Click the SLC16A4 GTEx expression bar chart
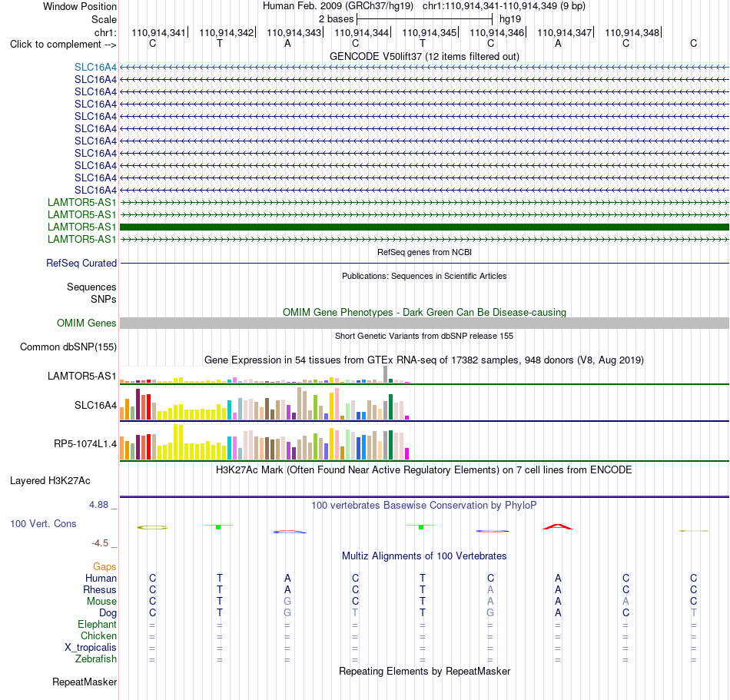 [x=264, y=404]
